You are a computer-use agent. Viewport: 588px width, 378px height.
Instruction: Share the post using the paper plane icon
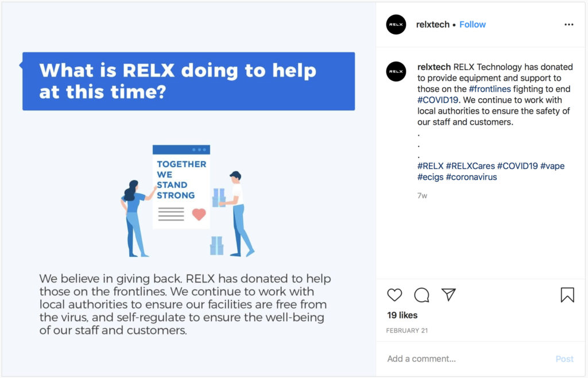pyautogui.click(x=448, y=294)
